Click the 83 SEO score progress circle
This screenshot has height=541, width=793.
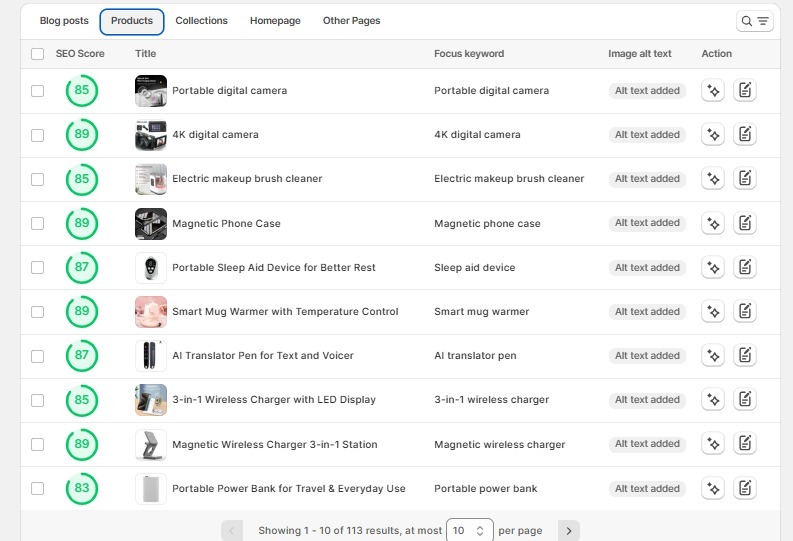point(82,489)
